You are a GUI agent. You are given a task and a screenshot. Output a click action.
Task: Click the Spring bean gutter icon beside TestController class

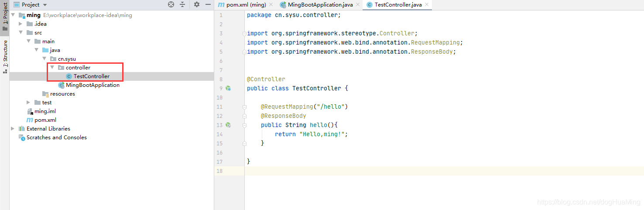point(228,88)
